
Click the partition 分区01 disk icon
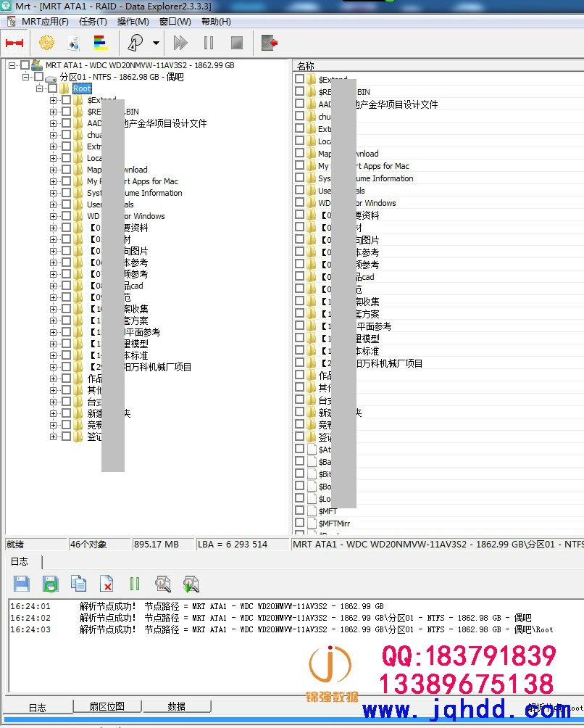(x=51, y=78)
